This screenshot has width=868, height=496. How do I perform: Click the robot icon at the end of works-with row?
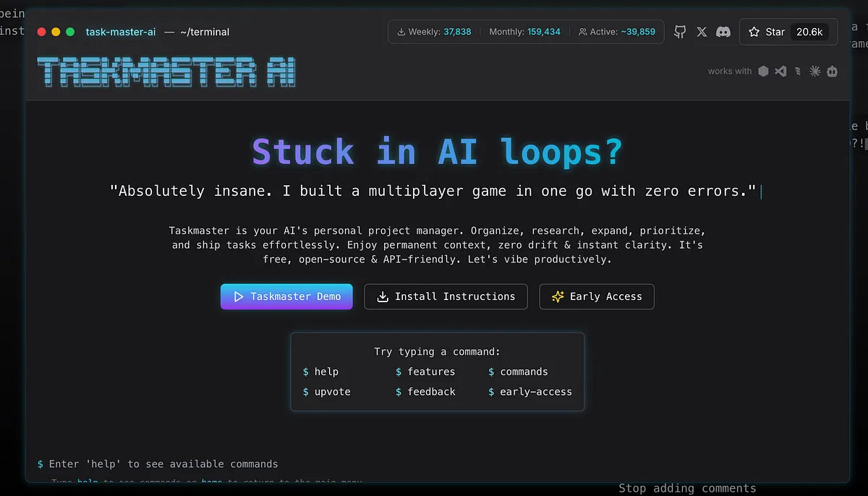(832, 71)
